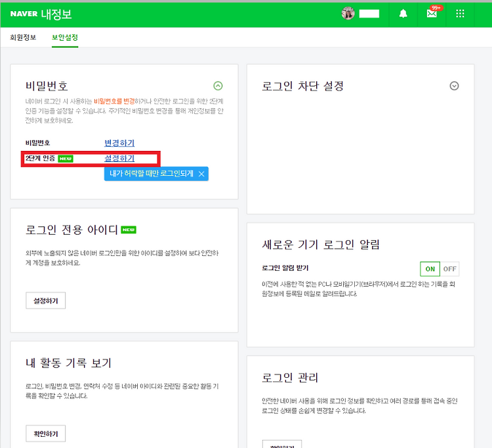This screenshot has width=492, height=448.
Task: Close the blue 내가 허락할 때만 로그인되게 tooltip
Action: coord(201,174)
